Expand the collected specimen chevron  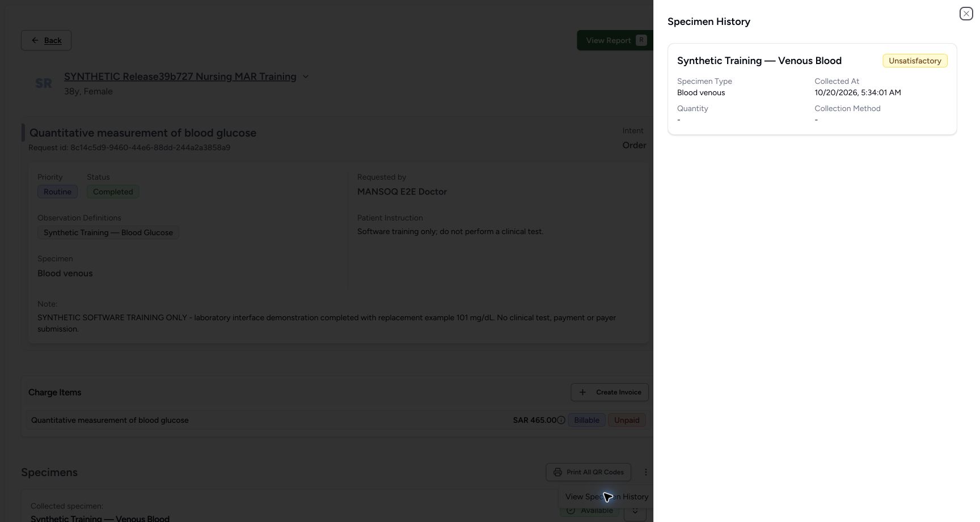click(x=635, y=511)
